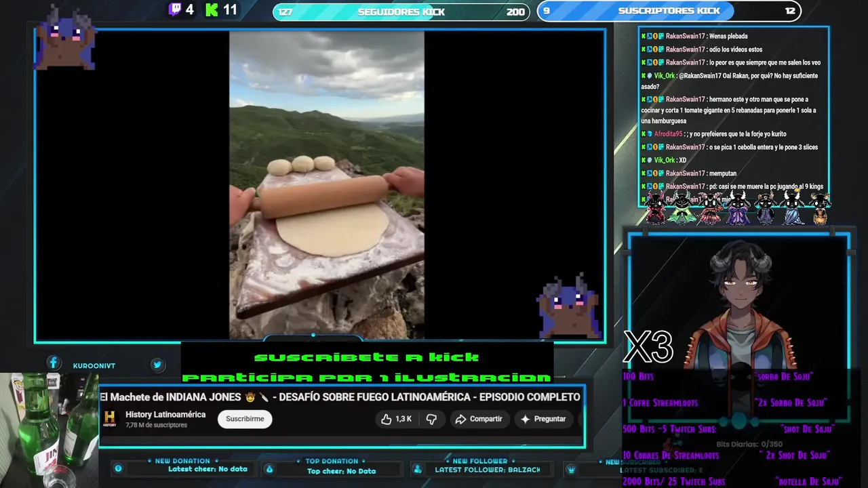This screenshot has height=488, width=868.
Task: Click the New Follower person icon
Action: (418, 469)
